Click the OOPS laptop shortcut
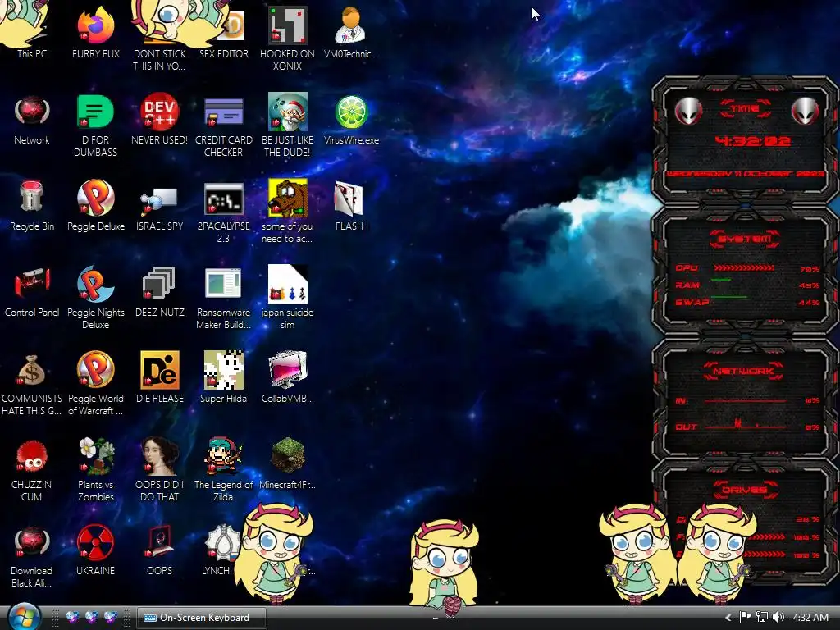 point(160,550)
